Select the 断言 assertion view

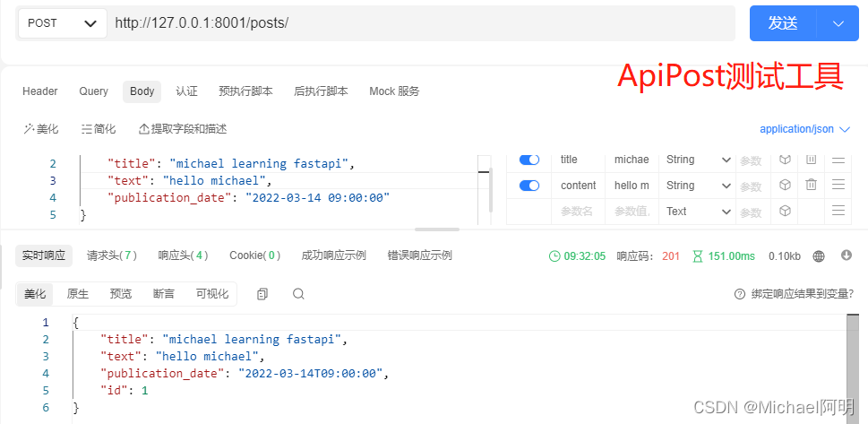pyautogui.click(x=164, y=294)
